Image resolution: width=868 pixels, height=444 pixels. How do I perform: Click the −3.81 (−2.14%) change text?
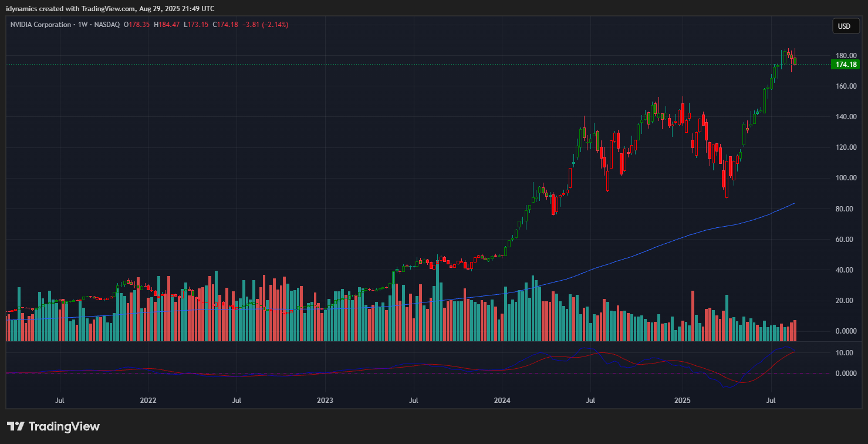click(265, 25)
